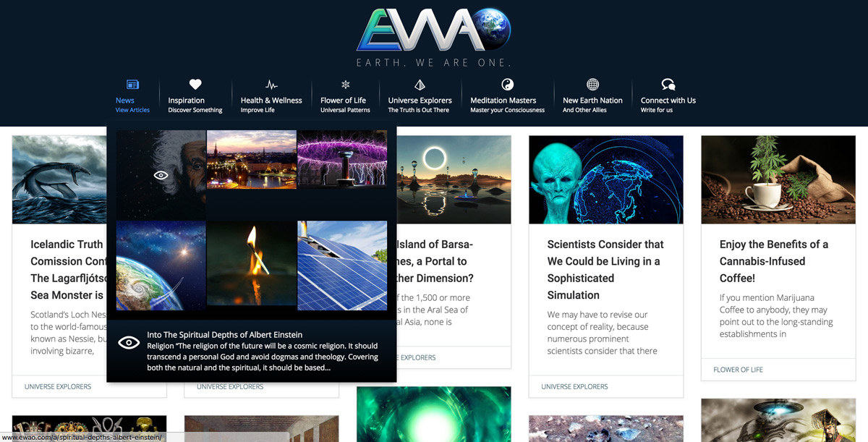
Task: Click large eye icon beside Einstein article title
Action: pos(129,343)
